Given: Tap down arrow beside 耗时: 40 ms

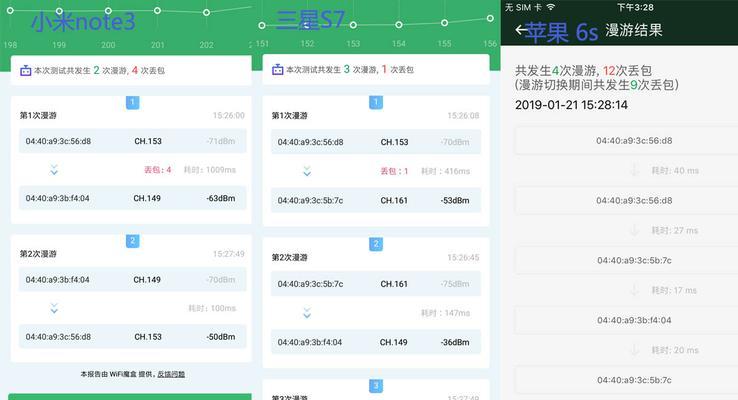Looking at the screenshot, I should point(634,170).
